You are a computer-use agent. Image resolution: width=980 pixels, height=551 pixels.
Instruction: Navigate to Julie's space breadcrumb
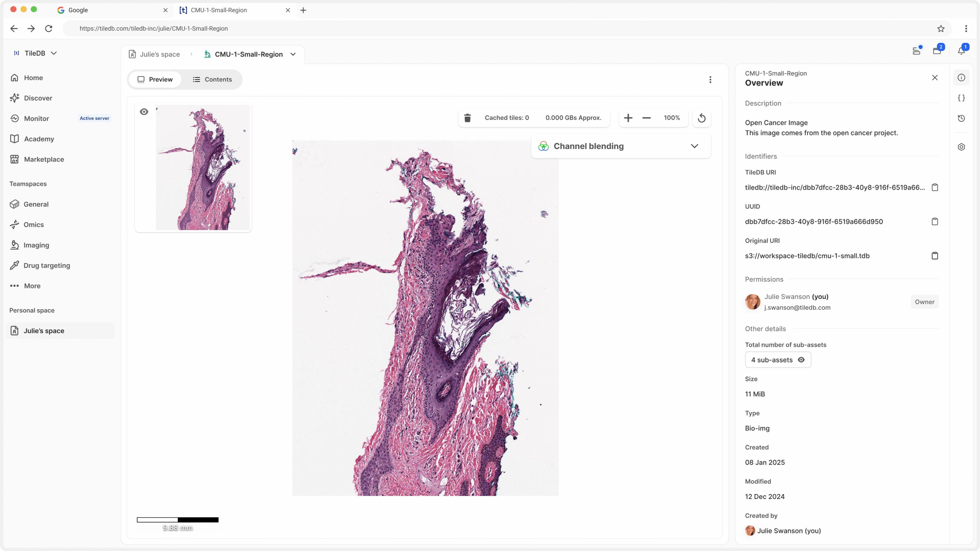coord(154,54)
